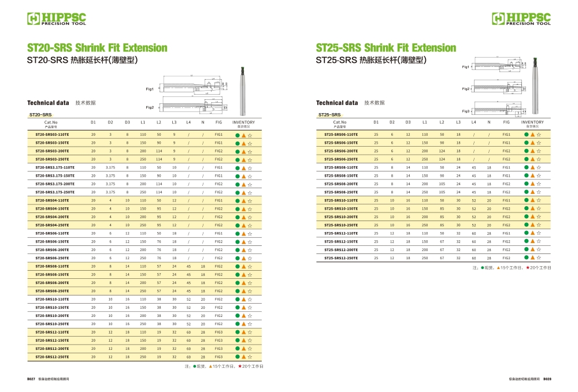This screenshot has width=578, height=392.
Task: Click catalog number 'ST25-SRS10-110TE'
Action: click(341, 200)
